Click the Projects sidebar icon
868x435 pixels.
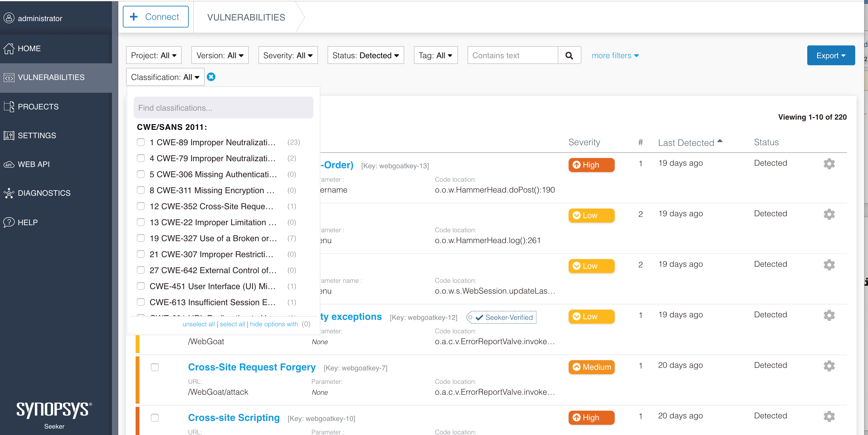pyautogui.click(x=9, y=107)
